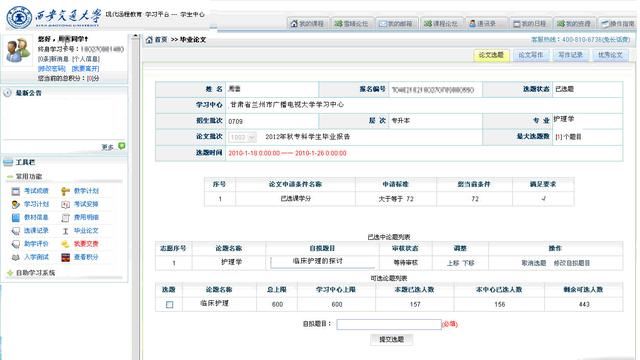Open the 我的课程 top tab
This screenshot has height=360, width=640.
(x=307, y=24)
